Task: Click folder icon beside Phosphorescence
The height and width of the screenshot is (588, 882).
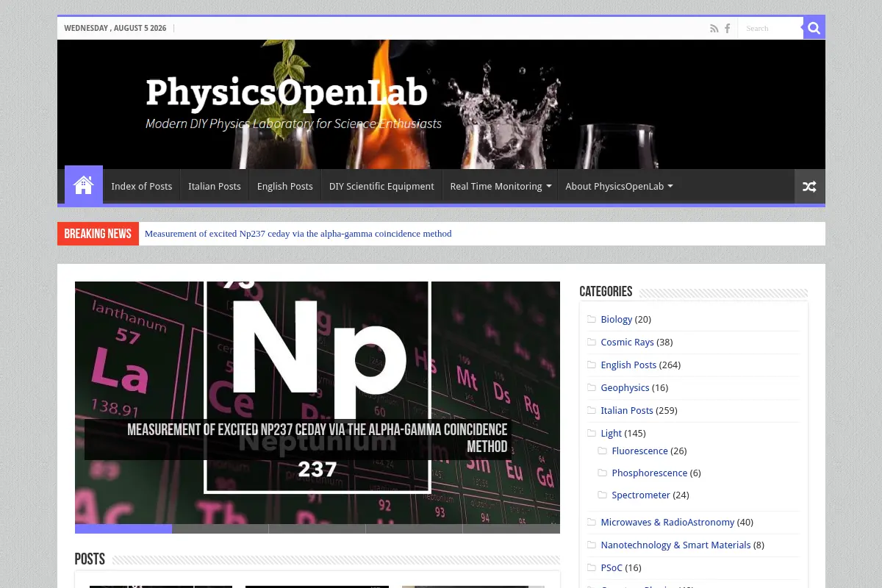Action: pos(603,473)
